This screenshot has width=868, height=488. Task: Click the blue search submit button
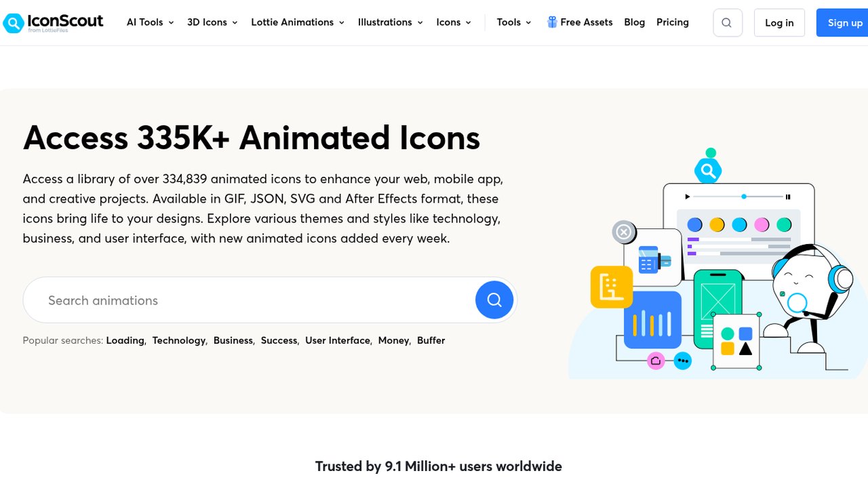click(x=494, y=300)
